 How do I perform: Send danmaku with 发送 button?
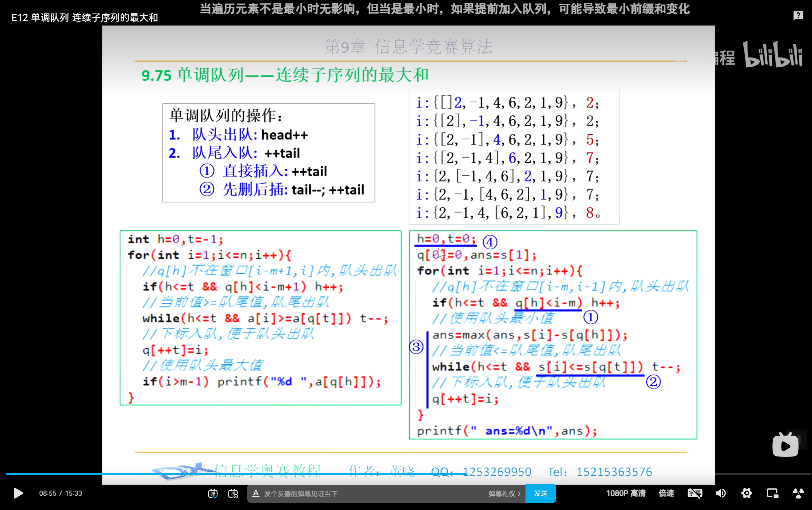[540, 493]
